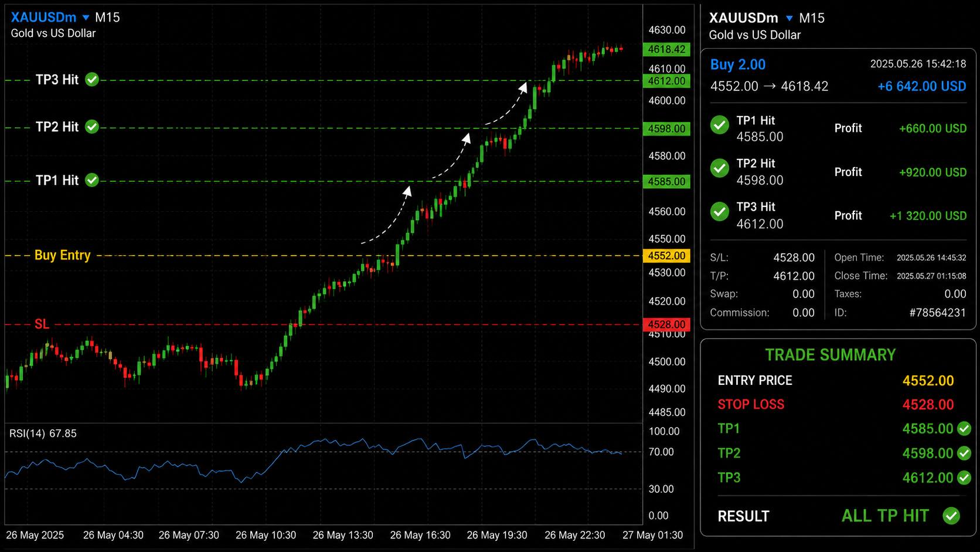Click the order timestamp 2025.05.26 15:42:18
Viewport: 980px width, 552px height.
(918, 64)
